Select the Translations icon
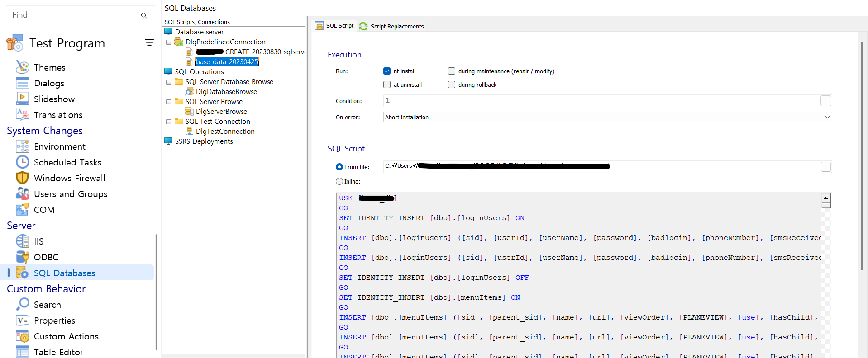 (22, 114)
